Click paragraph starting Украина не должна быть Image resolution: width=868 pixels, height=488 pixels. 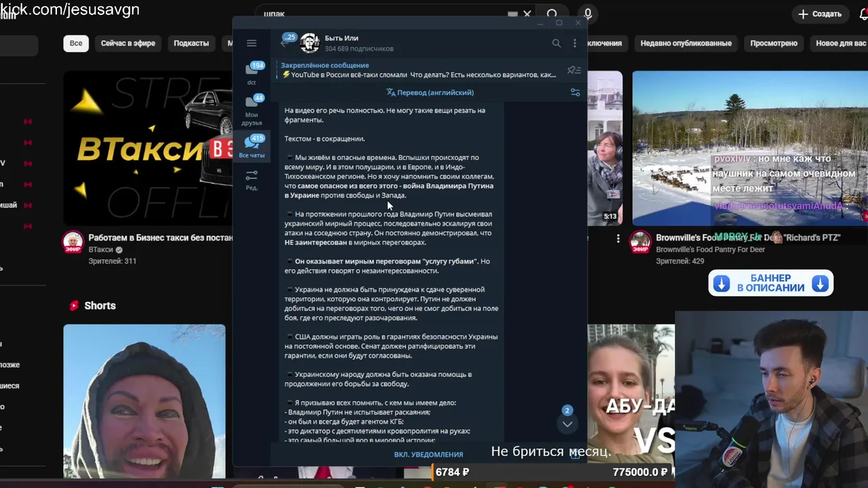(391, 304)
